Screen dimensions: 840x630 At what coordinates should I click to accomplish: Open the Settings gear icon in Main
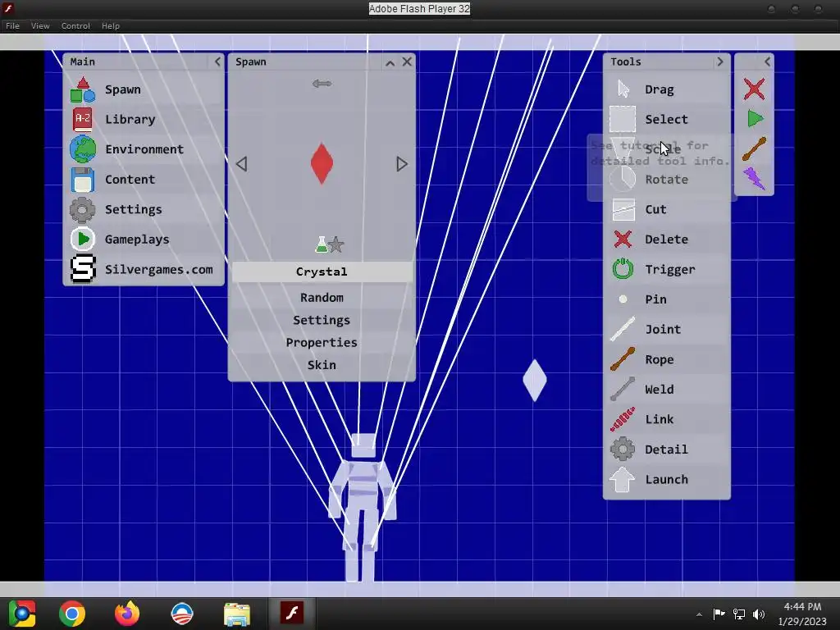83,209
